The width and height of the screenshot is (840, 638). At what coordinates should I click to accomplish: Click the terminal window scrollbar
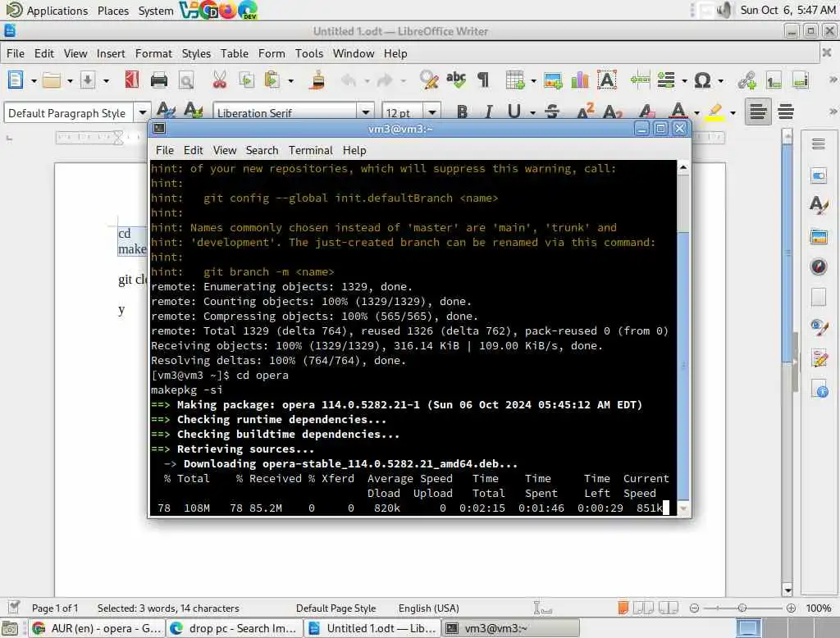click(x=683, y=338)
